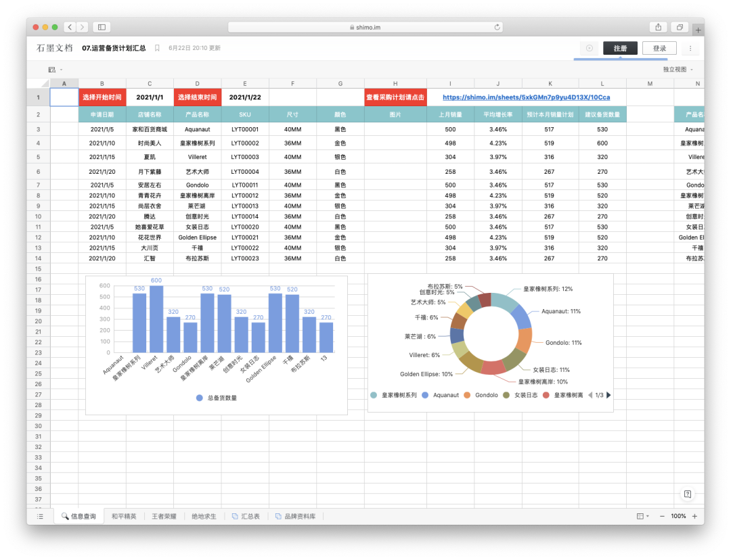Open the grid view options icon in status bar
The width and height of the screenshot is (731, 560).
point(642,516)
